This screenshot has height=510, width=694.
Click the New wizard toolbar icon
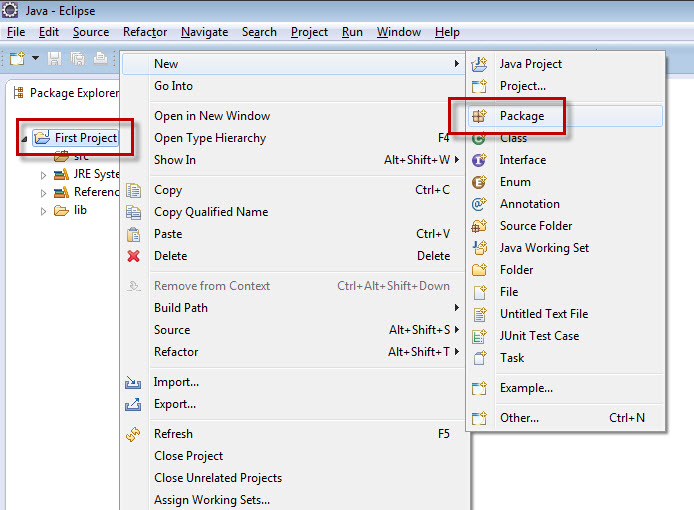[17, 58]
